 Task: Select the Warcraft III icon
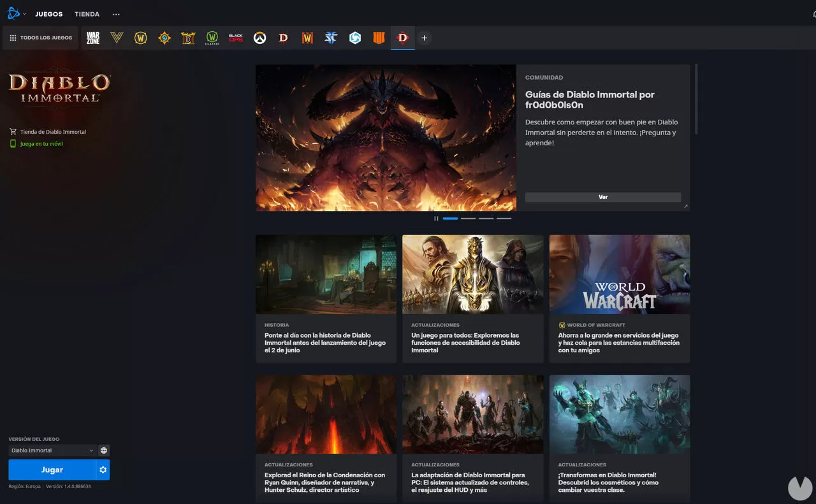pos(307,38)
